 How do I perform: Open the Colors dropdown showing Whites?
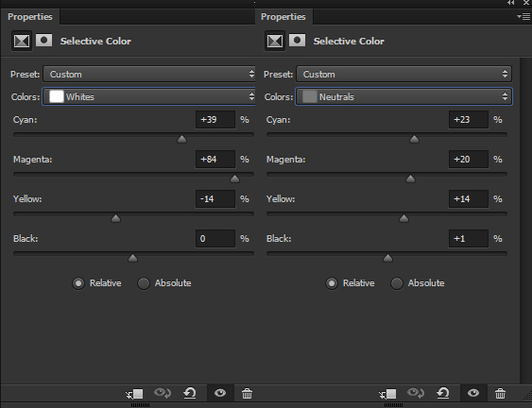149,96
